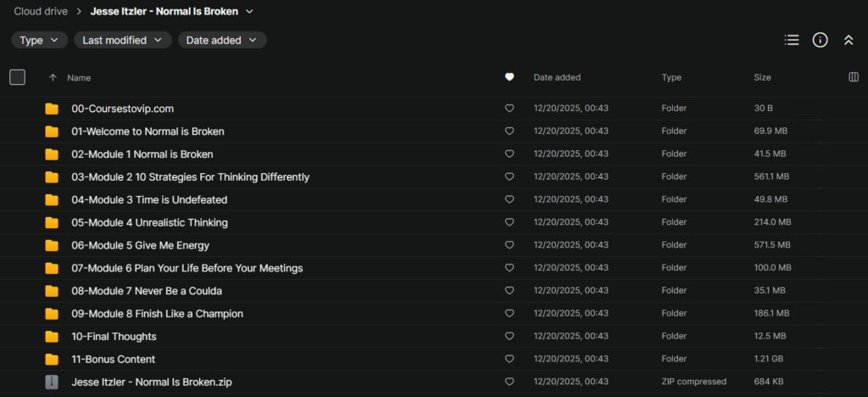Viewport: 868px width, 397px height.
Task: Click the ZIP file icon
Action: tap(52, 383)
